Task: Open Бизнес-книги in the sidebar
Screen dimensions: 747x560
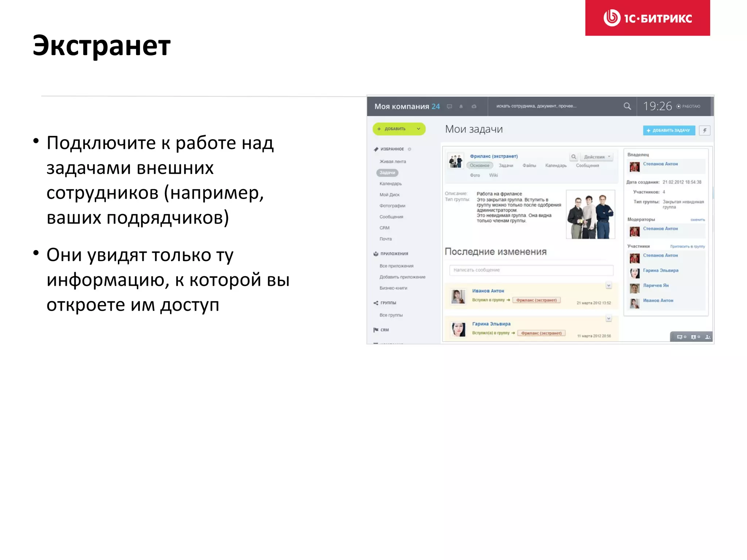Action: pos(393,288)
